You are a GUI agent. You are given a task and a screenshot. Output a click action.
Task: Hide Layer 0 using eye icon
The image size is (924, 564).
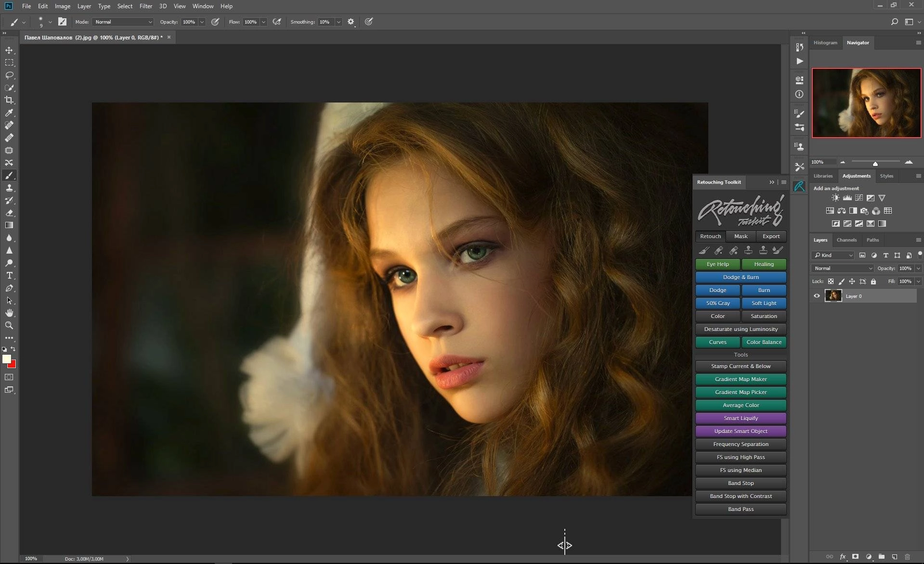[817, 296]
